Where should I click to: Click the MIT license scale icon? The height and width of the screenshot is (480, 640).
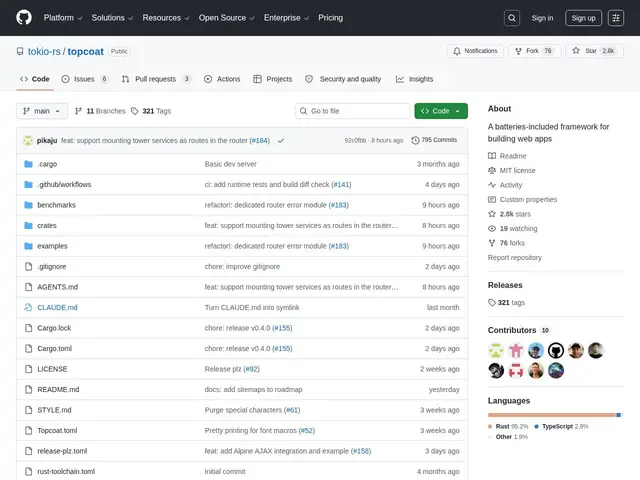pyautogui.click(x=492, y=170)
